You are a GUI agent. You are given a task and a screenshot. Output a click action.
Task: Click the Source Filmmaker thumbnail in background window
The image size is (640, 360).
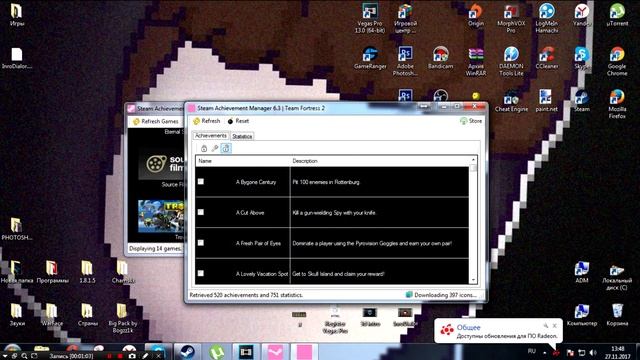tap(162, 164)
